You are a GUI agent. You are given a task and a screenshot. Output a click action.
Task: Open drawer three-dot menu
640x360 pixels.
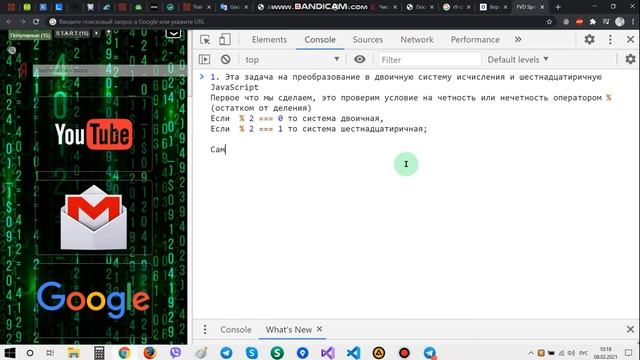(205, 329)
